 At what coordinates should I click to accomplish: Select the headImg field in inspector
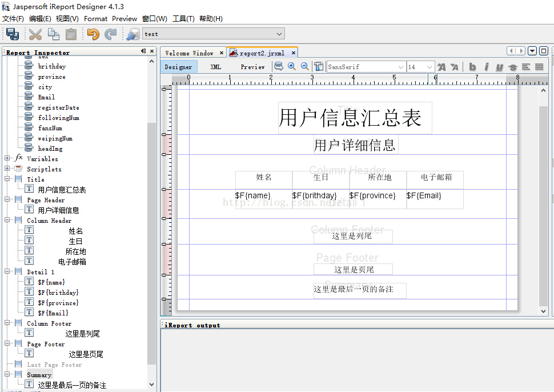pos(50,149)
